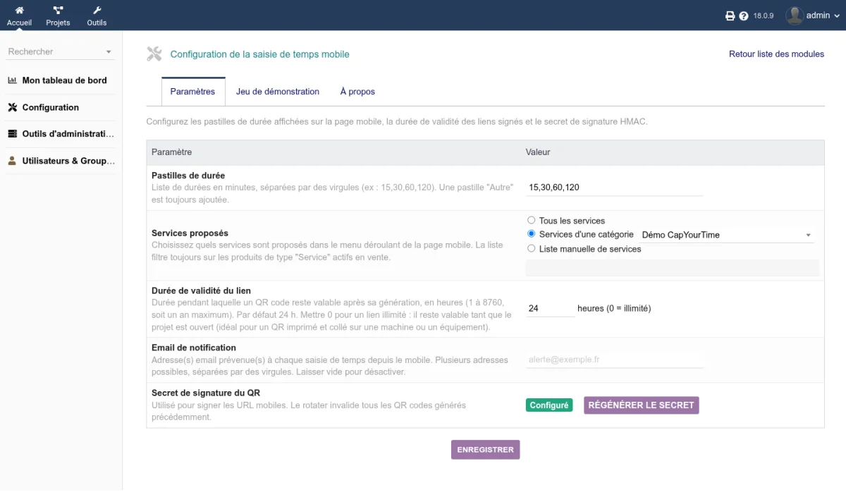Switch to the À propos tab
Viewport: 846px width, 504px height.
[357, 92]
